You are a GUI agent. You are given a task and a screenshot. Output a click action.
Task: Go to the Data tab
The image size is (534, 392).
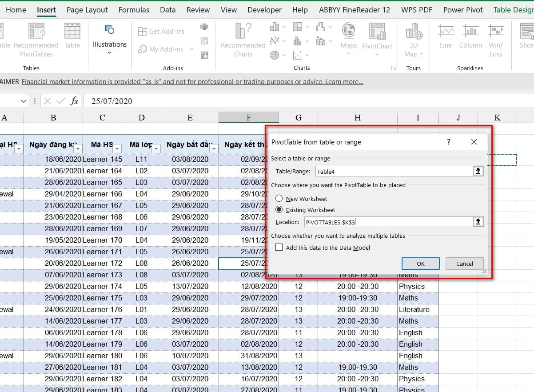point(168,10)
